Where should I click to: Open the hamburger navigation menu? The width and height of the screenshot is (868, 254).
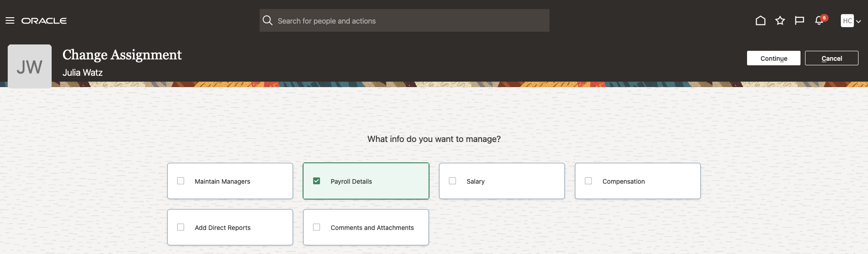click(10, 21)
